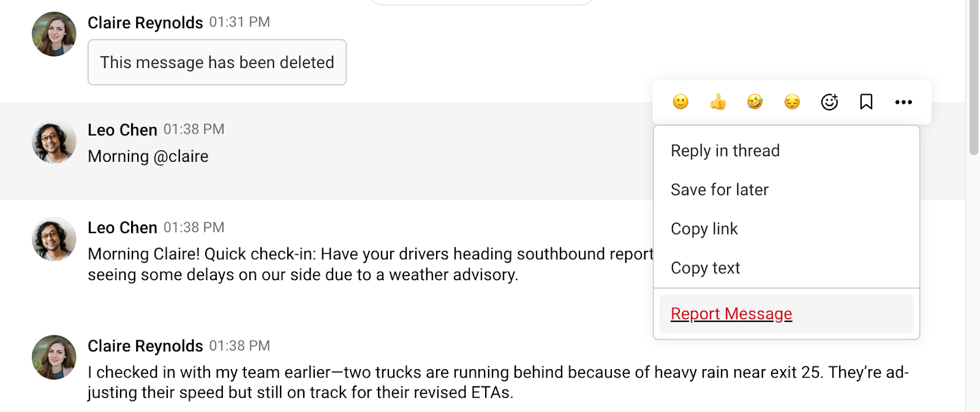The image size is (980, 412).
Task: Click the 'This message has been deleted' box
Action: pos(217,63)
